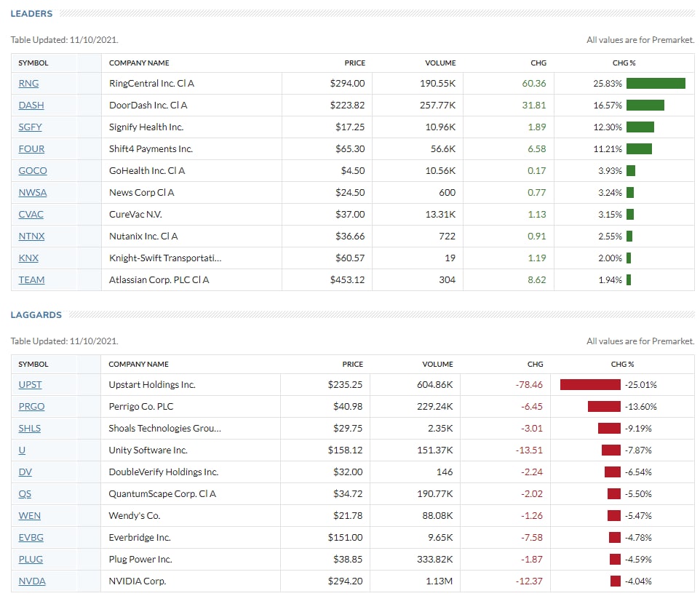
Task: Open the RNG symbol link
Action: [28, 84]
